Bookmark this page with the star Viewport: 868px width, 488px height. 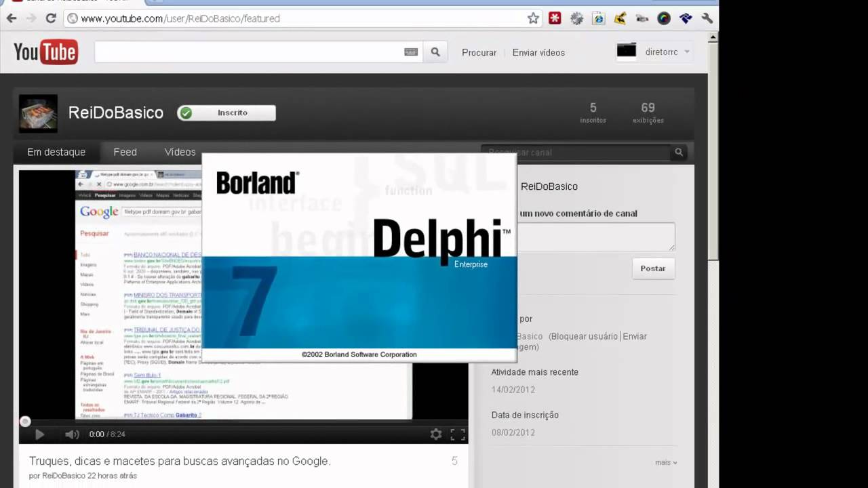[x=533, y=18]
